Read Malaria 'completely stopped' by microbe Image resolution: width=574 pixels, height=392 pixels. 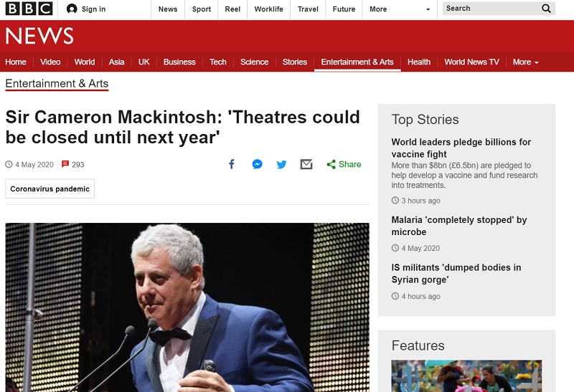(x=458, y=226)
